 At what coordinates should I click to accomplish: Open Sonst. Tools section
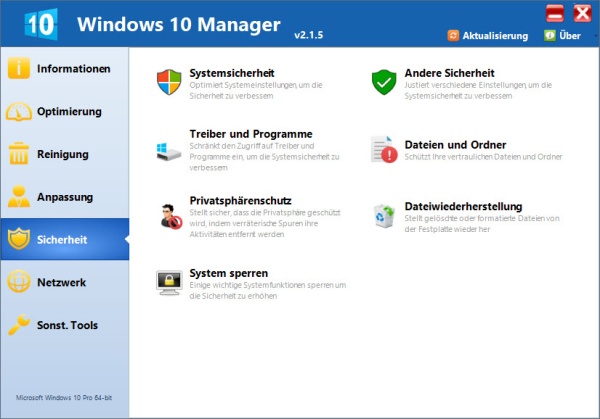click(65, 325)
